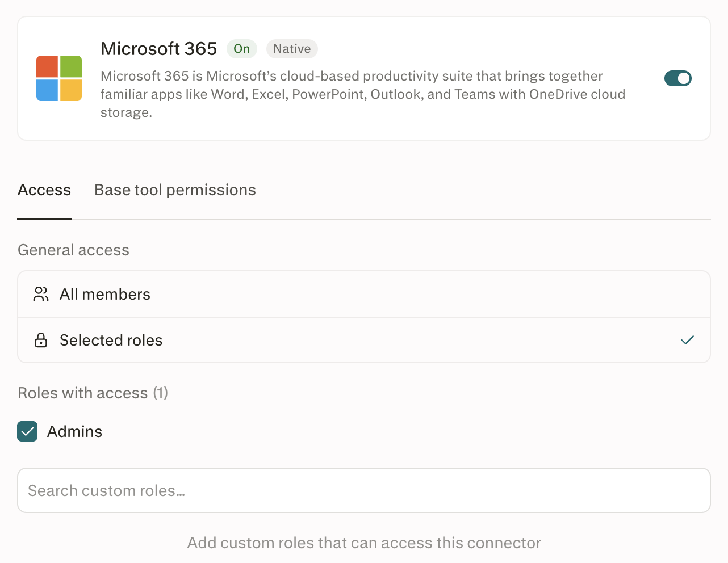Click the Add custom roles hint text
Image resolution: width=728 pixels, height=563 pixels.
click(x=364, y=543)
